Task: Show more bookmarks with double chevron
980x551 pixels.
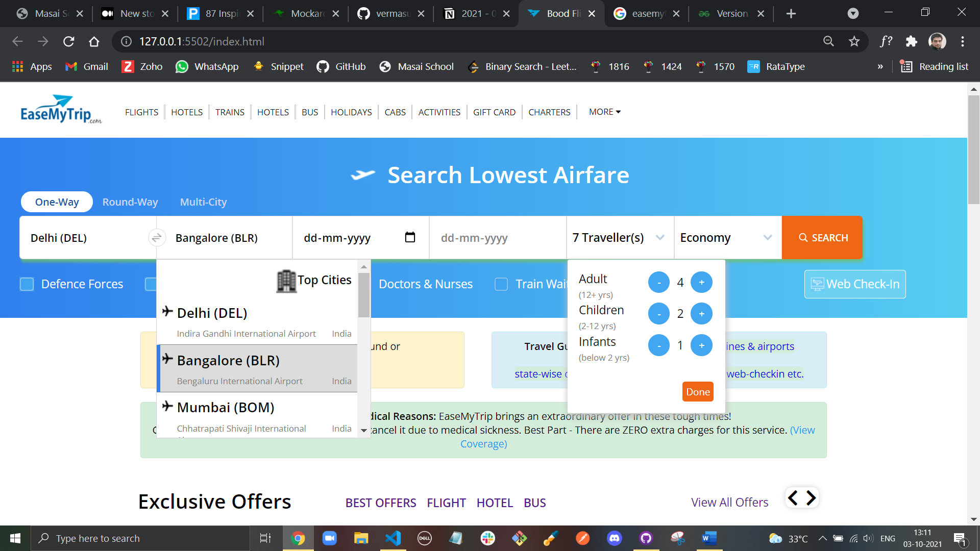Action: coord(880,66)
